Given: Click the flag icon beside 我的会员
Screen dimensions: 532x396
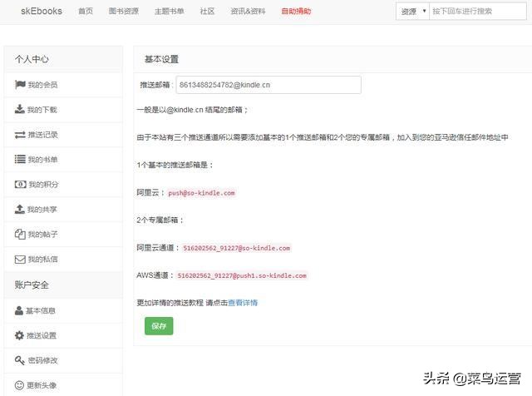Looking at the screenshot, I should coord(20,85).
